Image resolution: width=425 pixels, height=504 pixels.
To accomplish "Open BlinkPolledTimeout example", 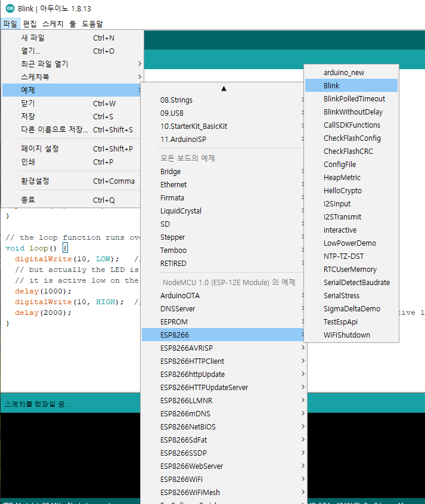I will [x=351, y=98].
